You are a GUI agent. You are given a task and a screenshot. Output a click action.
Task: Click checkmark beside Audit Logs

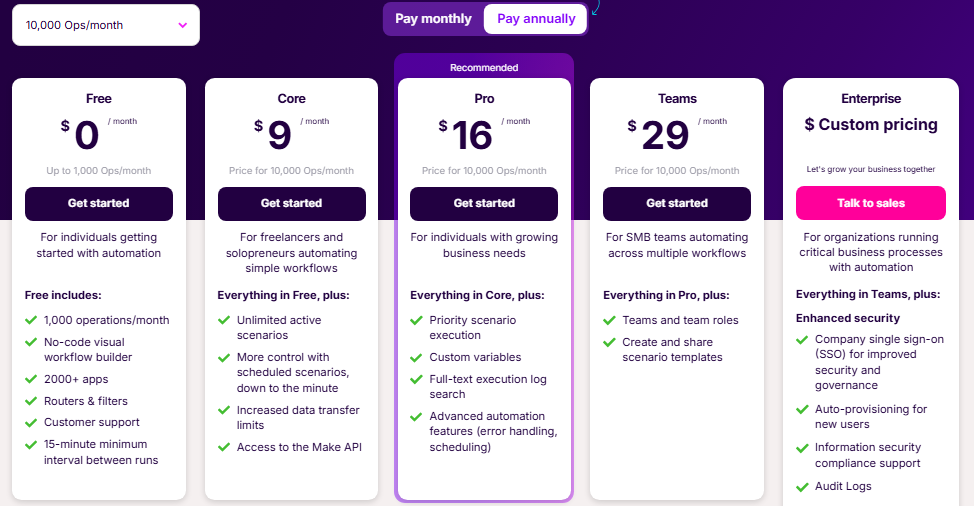pos(802,487)
